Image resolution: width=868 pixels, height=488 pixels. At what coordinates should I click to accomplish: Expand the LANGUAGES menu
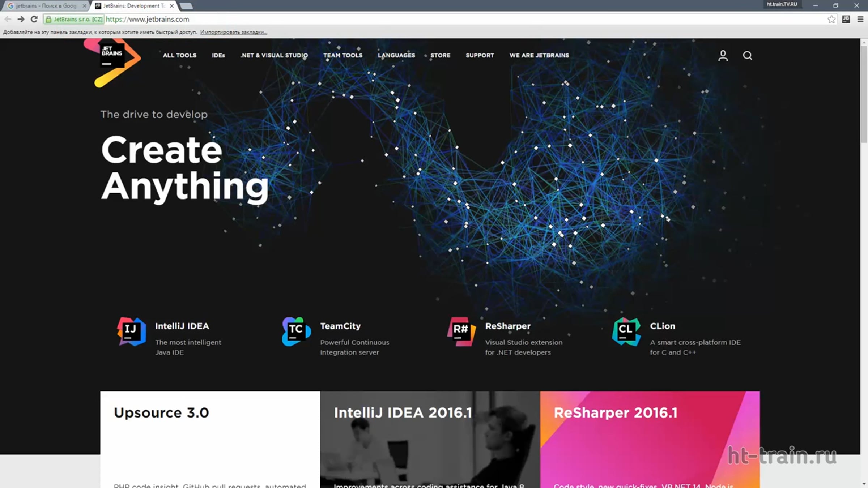[x=396, y=55]
